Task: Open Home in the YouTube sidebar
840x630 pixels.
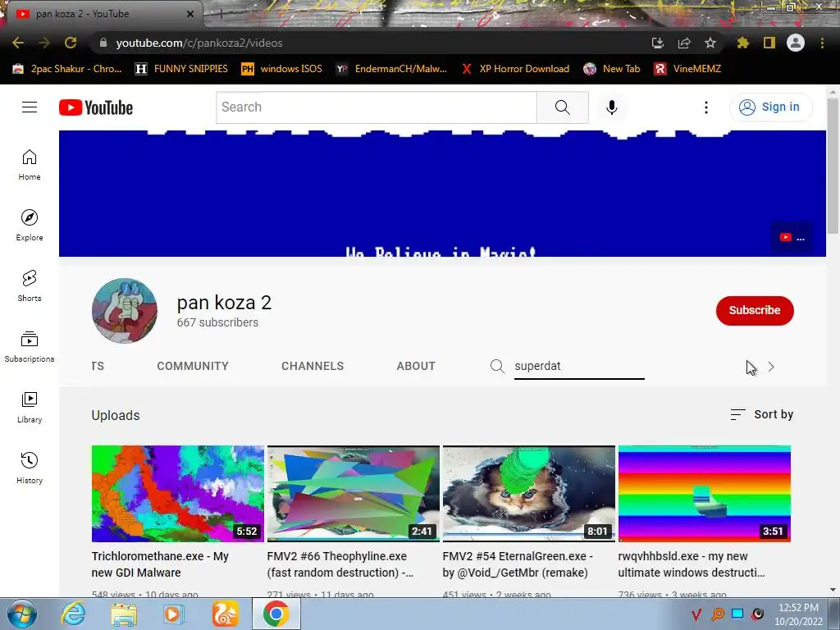Action: [30, 164]
